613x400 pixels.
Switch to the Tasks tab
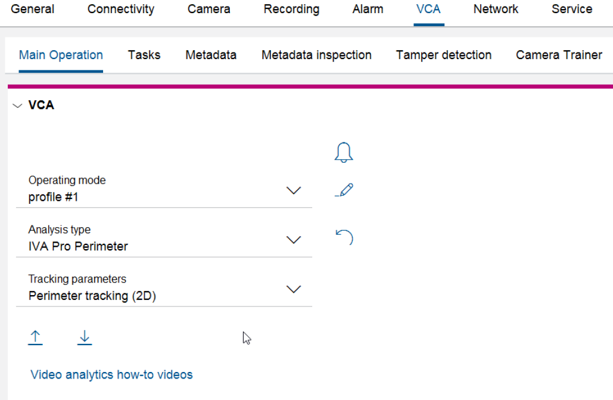[x=144, y=55]
